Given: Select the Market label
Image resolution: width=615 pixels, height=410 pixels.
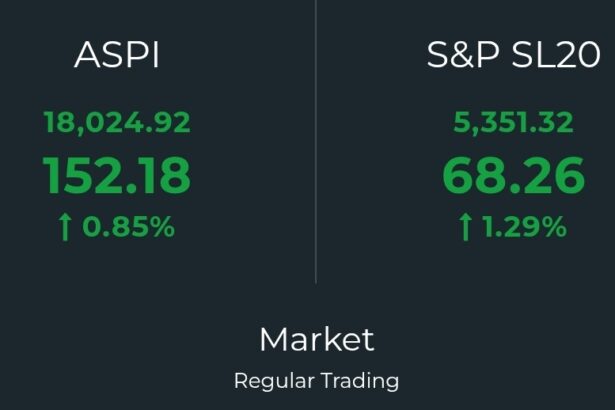Looking at the screenshot, I should coord(317,339).
